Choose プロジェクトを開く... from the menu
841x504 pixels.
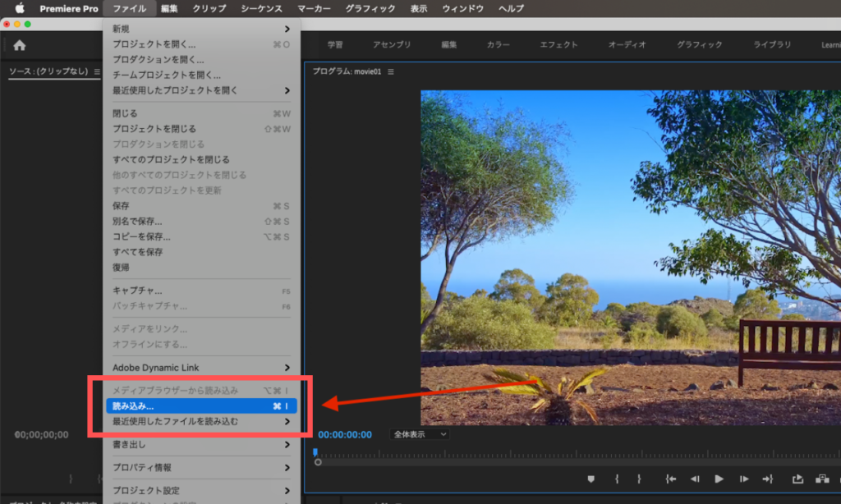tap(201, 44)
